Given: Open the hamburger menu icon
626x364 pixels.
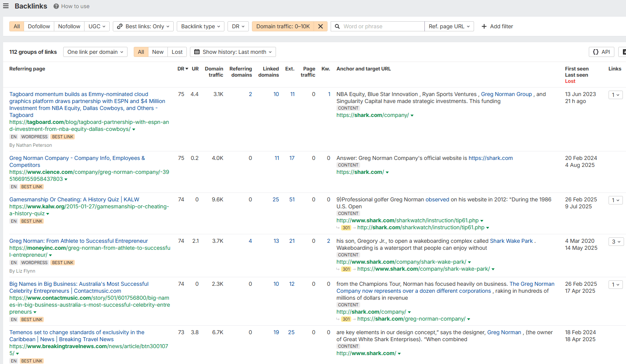Looking at the screenshot, I should (x=6, y=6).
